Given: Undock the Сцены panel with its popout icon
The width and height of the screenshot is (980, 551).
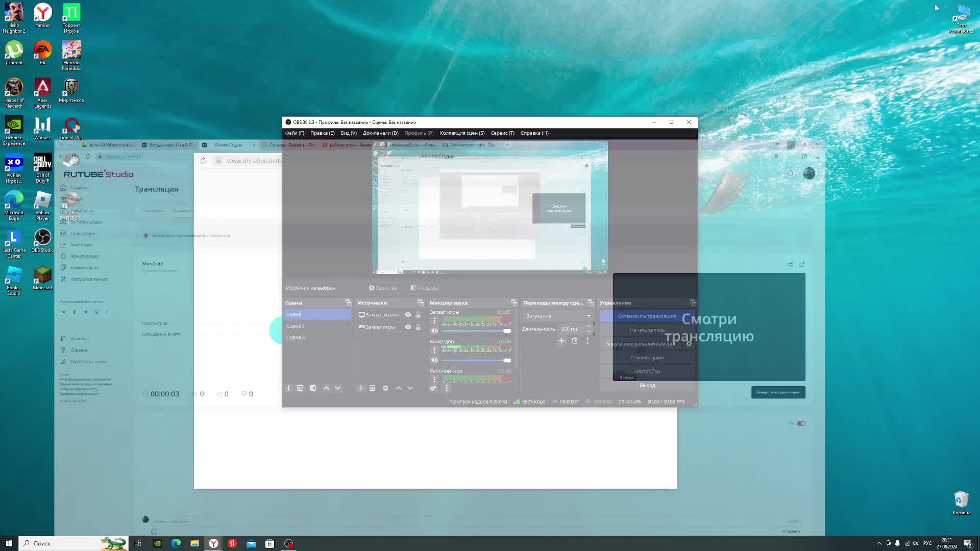Looking at the screenshot, I should point(348,303).
